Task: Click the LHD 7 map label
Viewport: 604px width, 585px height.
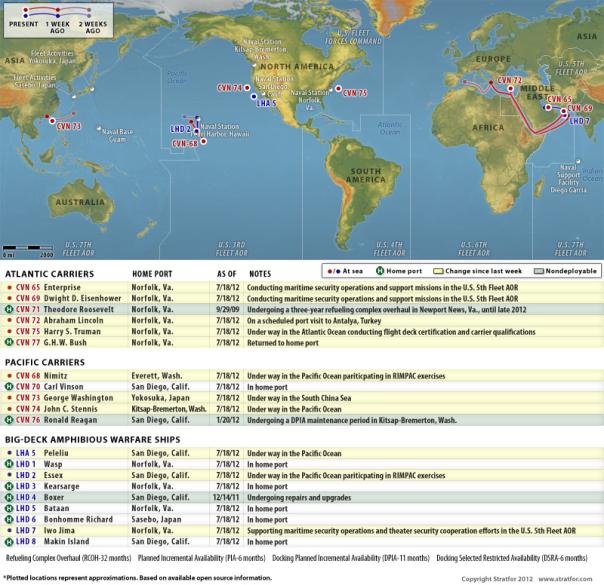Action: pyautogui.click(x=580, y=121)
